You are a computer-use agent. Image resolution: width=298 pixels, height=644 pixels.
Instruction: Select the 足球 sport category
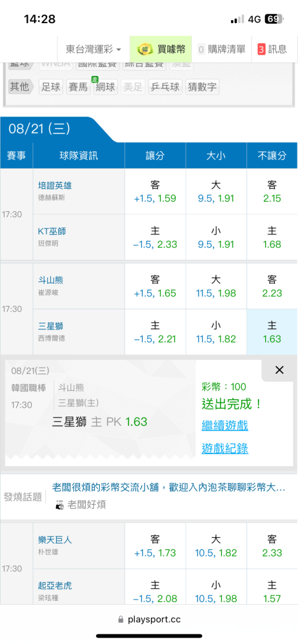coord(51,87)
